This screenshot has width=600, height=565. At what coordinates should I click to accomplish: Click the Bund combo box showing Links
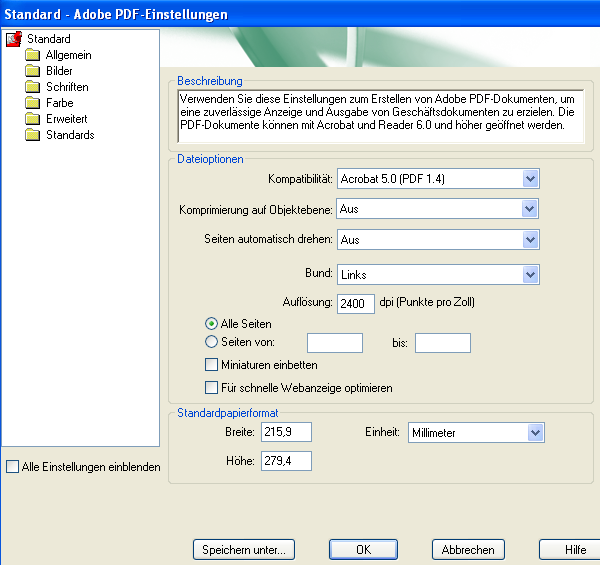(x=438, y=275)
